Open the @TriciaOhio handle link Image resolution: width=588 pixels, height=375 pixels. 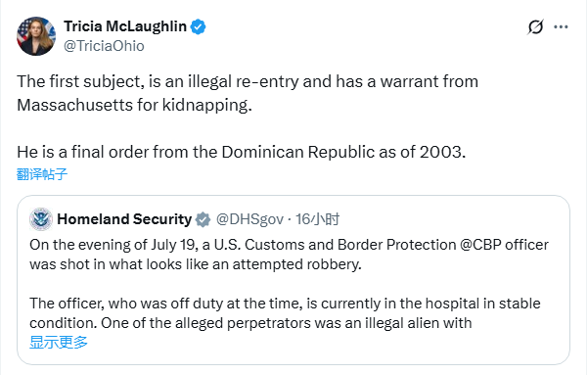pyautogui.click(x=104, y=46)
